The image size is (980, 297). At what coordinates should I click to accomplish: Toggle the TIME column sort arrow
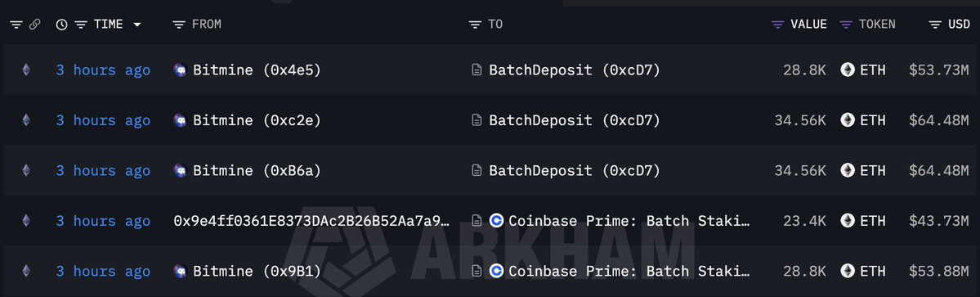click(136, 25)
